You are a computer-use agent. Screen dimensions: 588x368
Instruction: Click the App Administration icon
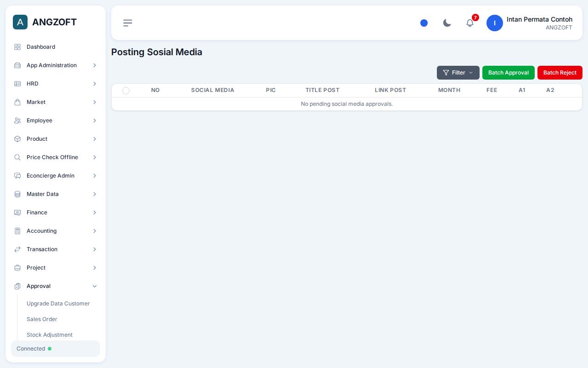point(17,65)
